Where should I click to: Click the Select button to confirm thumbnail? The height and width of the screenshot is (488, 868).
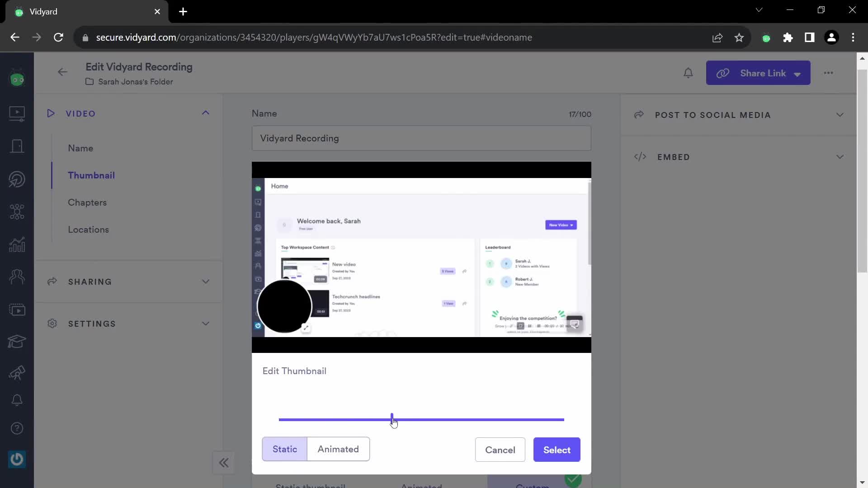pyautogui.click(x=556, y=450)
